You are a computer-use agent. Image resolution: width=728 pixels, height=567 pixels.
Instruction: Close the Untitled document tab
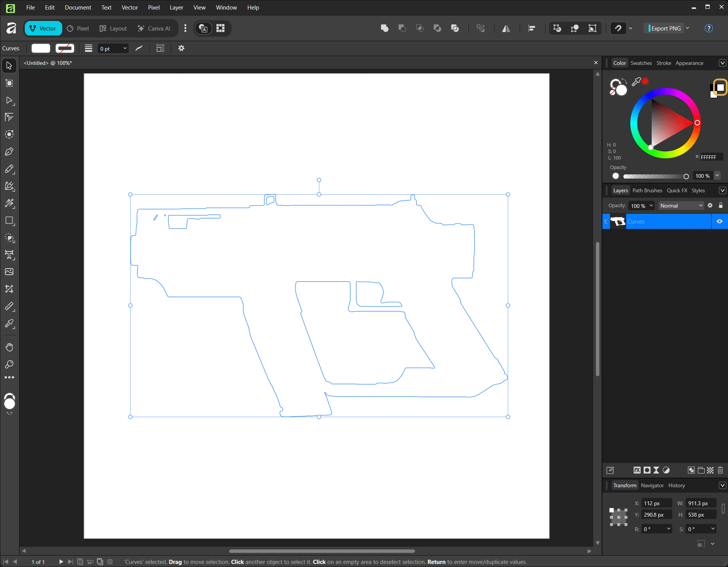[x=596, y=63]
